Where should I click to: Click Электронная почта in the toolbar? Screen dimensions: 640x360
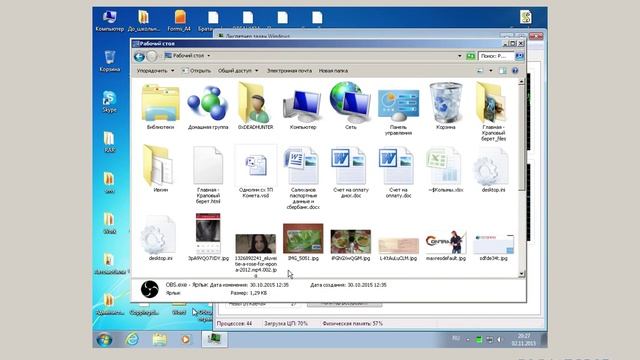[x=289, y=71]
